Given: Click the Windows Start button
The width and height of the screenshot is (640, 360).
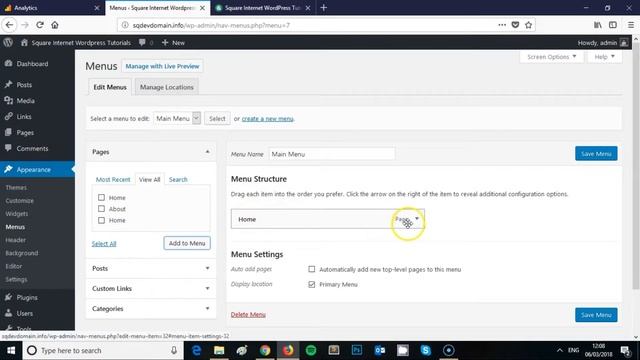Looking at the screenshot, I should tap(11, 351).
